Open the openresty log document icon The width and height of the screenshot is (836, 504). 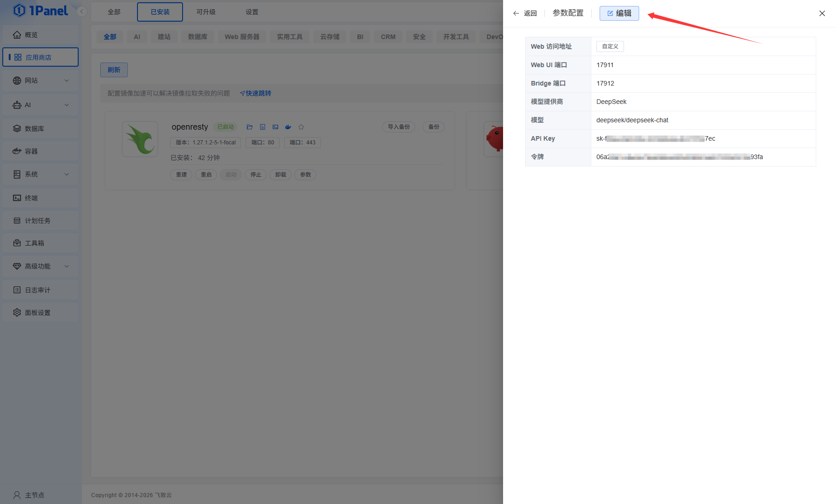tap(263, 127)
